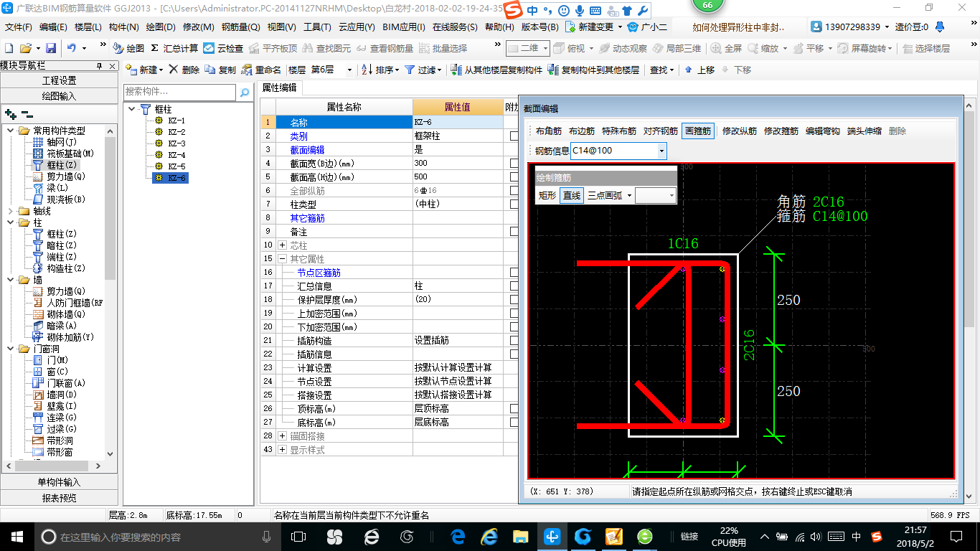Click the component search magnifier icon
The height and width of the screenshot is (551, 980).
(x=244, y=93)
